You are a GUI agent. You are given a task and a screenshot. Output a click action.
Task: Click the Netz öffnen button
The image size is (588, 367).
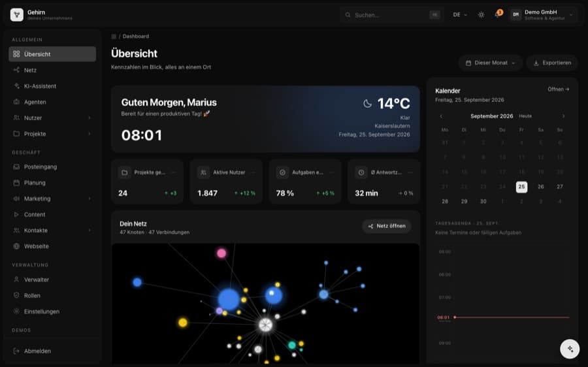coord(387,226)
